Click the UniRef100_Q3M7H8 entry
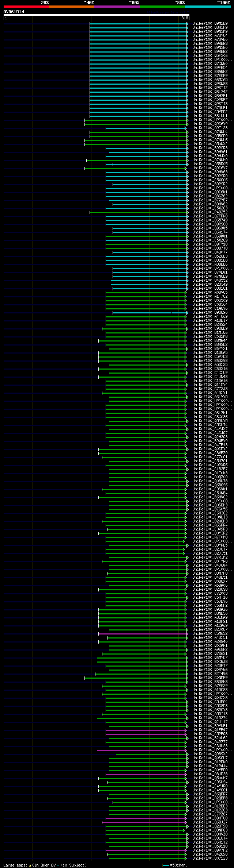 (x=210, y=574)
